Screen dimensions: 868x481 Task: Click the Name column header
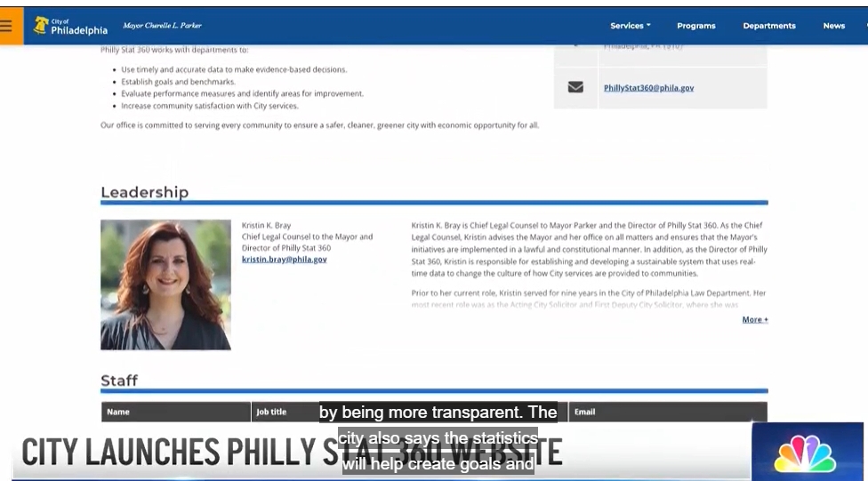coord(175,412)
